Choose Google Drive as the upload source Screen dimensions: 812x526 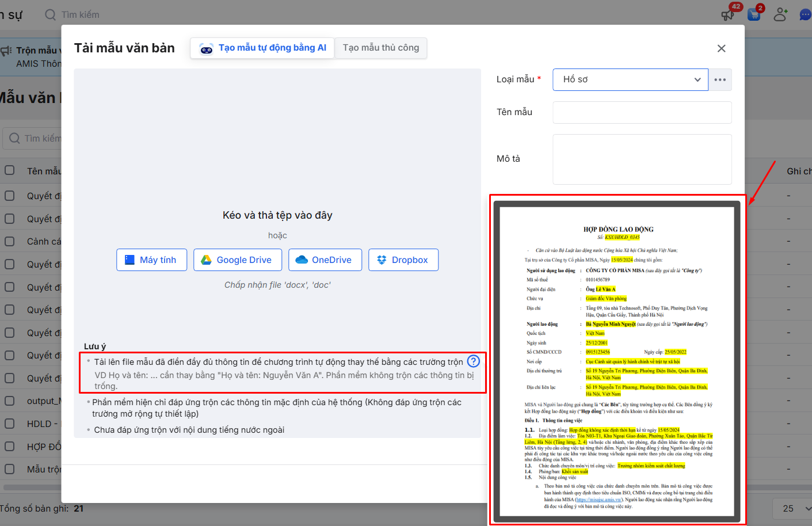(x=238, y=260)
